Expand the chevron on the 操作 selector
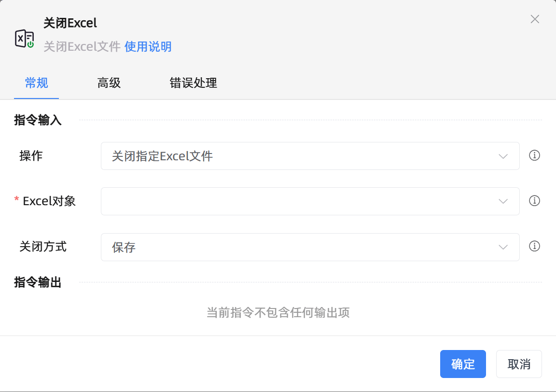The width and height of the screenshot is (556, 392). click(503, 155)
